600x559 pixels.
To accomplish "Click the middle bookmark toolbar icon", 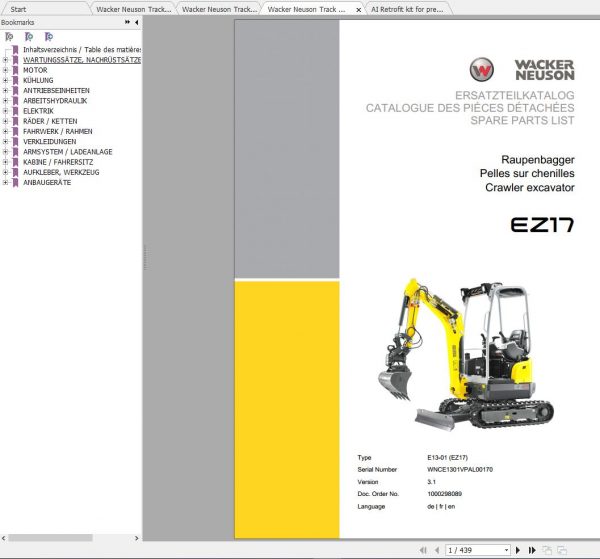I will [x=29, y=37].
